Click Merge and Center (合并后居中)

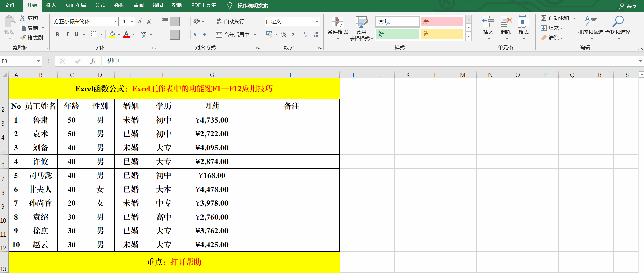[233, 34]
